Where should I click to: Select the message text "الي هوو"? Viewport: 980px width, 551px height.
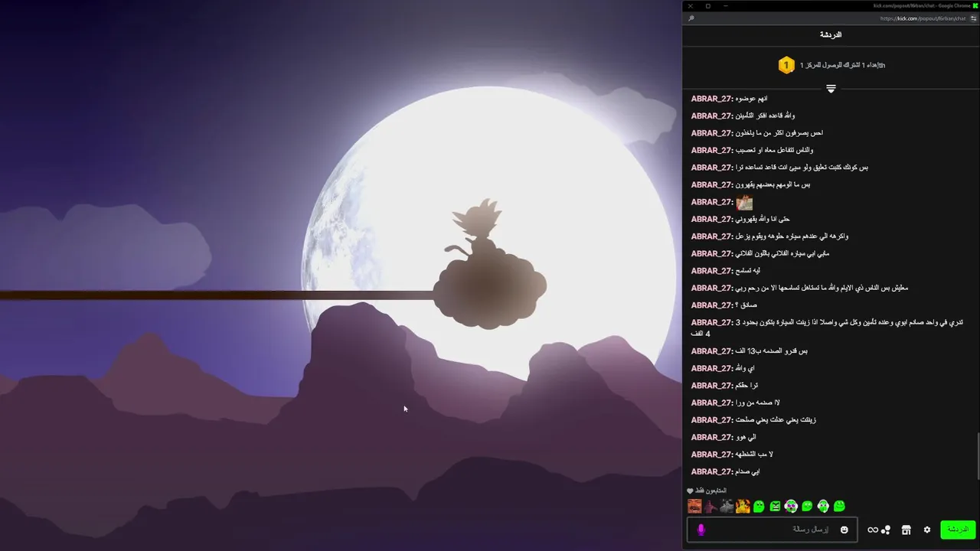tap(746, 438)
